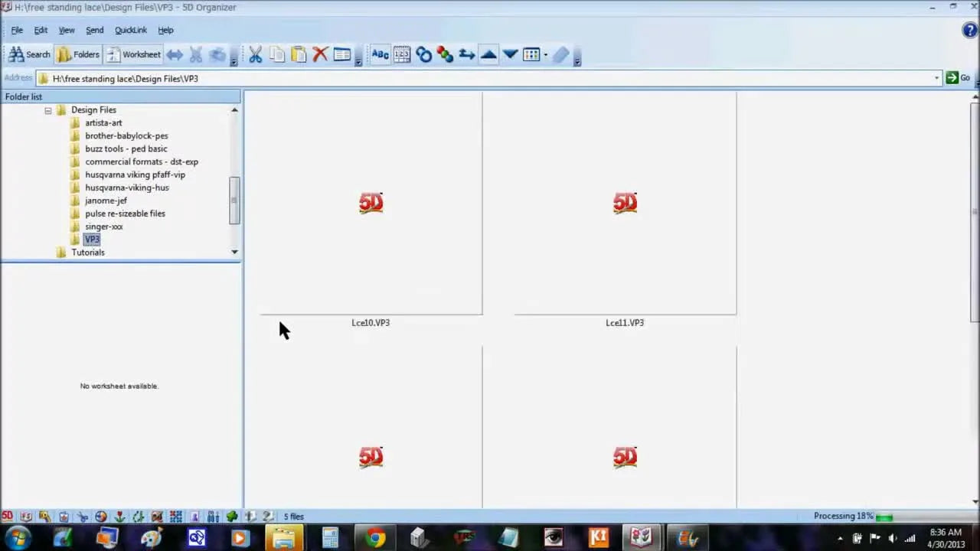This screenshot has width=980, height=551.
Task: Open the 5D logo icon in the status bar
Action: pos(7,516)
